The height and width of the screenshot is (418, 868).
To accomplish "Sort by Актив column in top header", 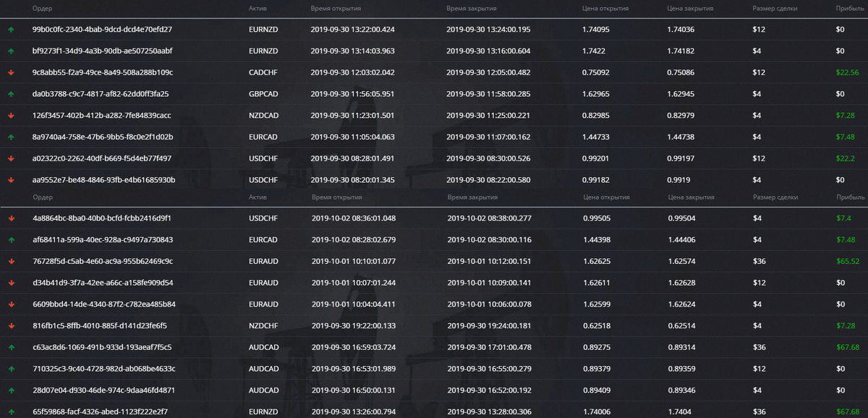I will click(x=257, y=9).
